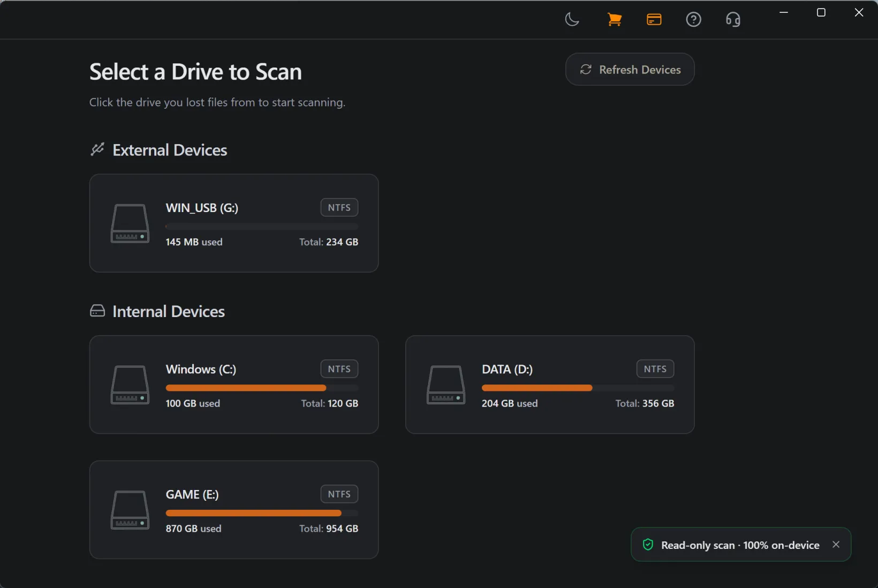Open the license card icon

click(654, 20)
